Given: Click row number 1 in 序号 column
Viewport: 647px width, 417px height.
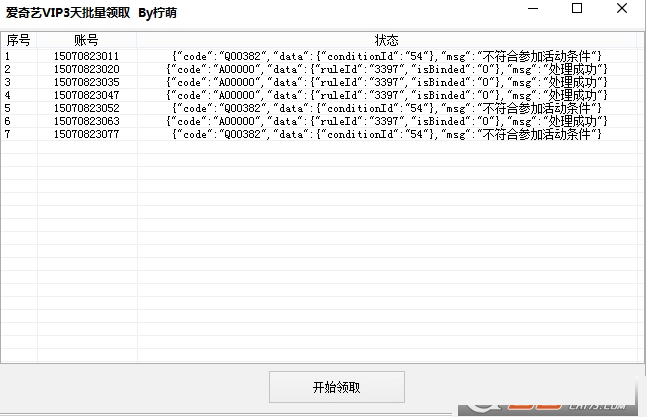Looking at the screenshot, I should 7,56.
